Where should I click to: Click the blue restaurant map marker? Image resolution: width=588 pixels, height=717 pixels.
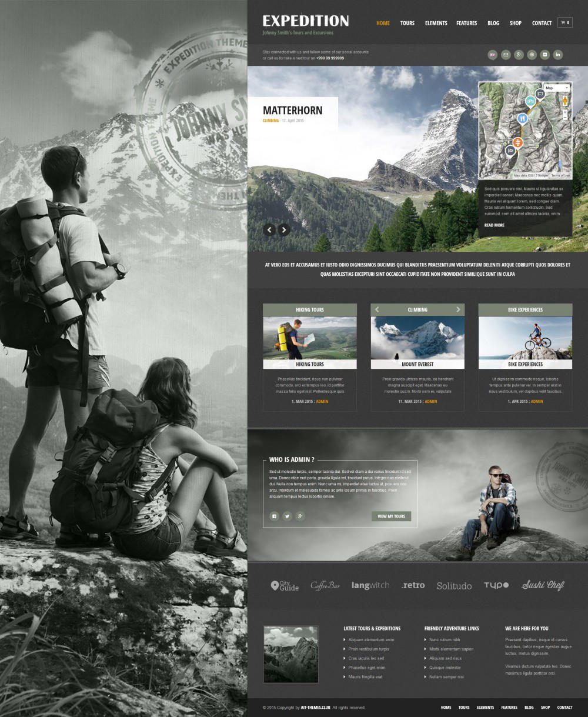522,119
